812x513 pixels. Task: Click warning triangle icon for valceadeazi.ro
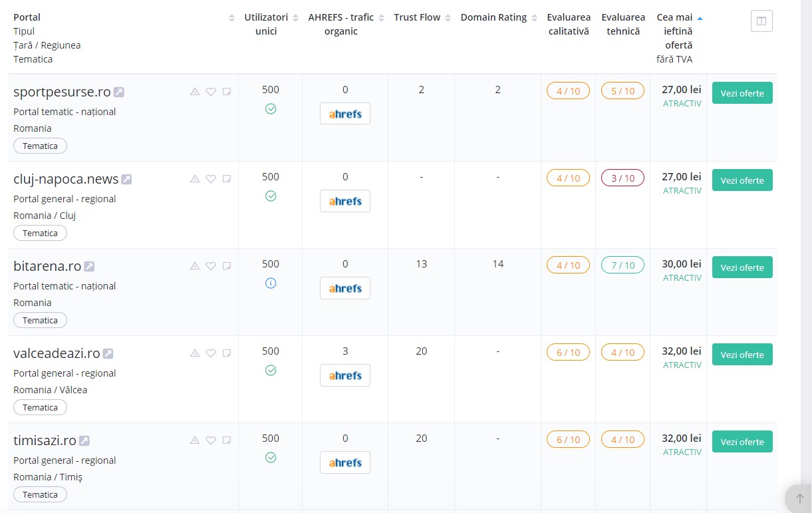click(195, 353)
